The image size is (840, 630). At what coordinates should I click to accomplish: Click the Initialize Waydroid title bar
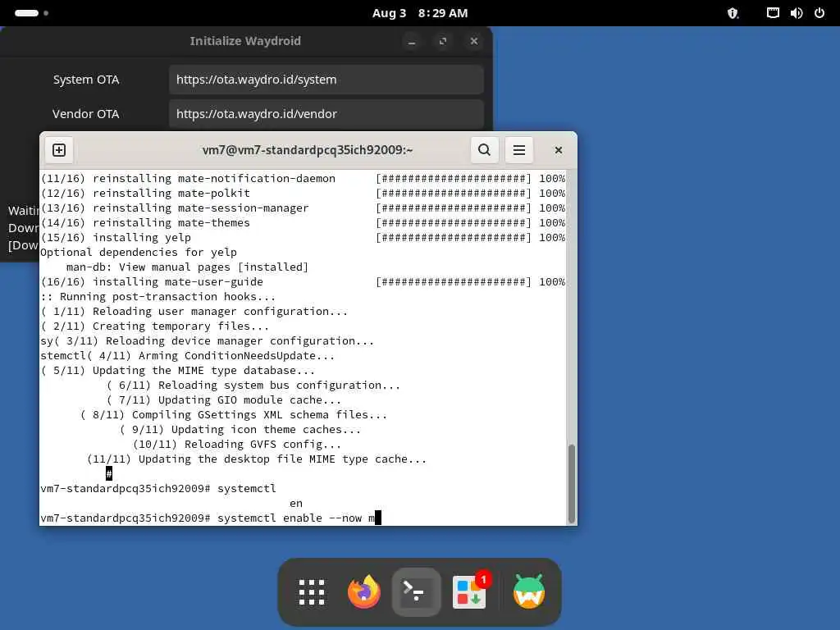(x=245, y=41)
